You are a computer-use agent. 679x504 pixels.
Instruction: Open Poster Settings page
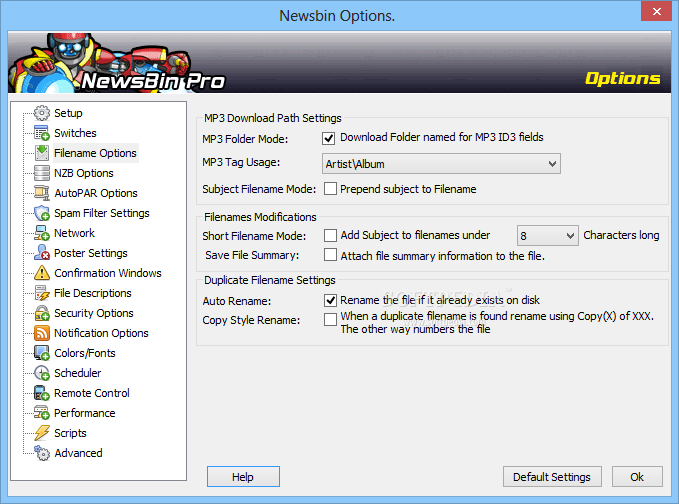pos(91,253)
